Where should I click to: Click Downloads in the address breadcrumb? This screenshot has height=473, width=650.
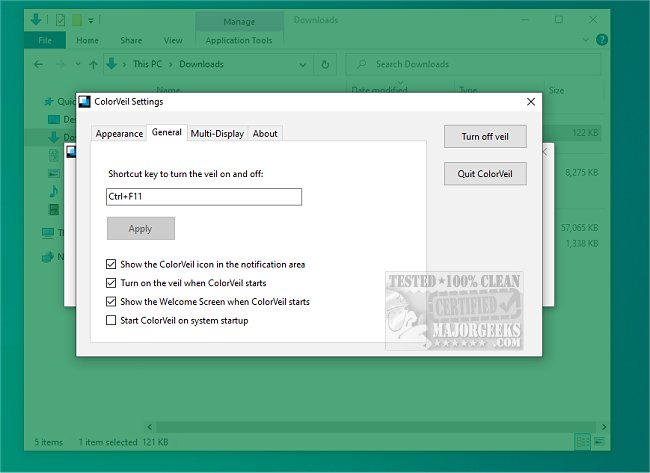[x=201, y=64]
